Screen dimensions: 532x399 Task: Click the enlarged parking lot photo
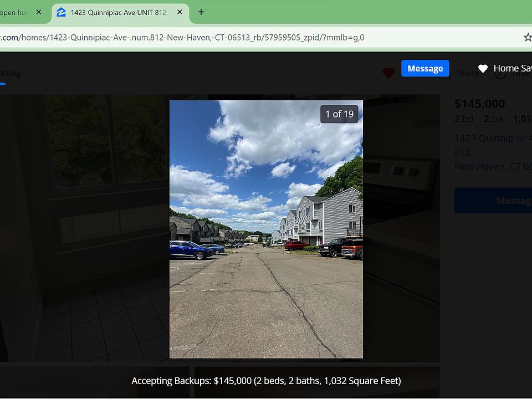pyautogui.click(x=266, y=249)
